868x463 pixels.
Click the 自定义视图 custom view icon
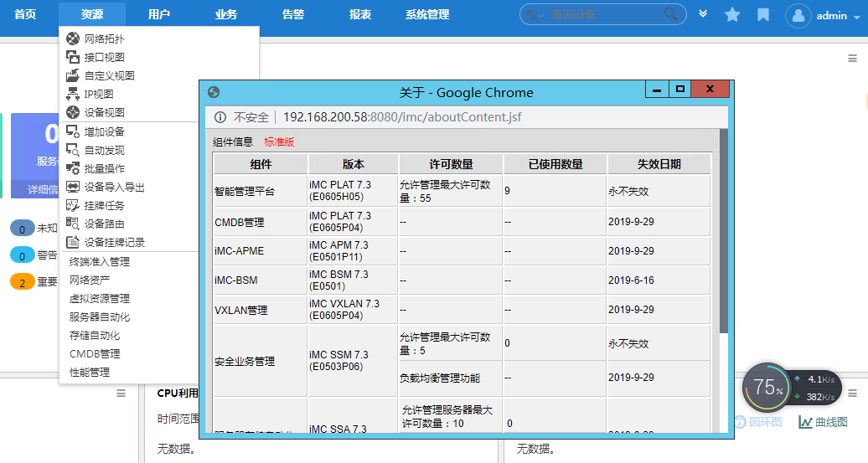click(x=73, y=75)
